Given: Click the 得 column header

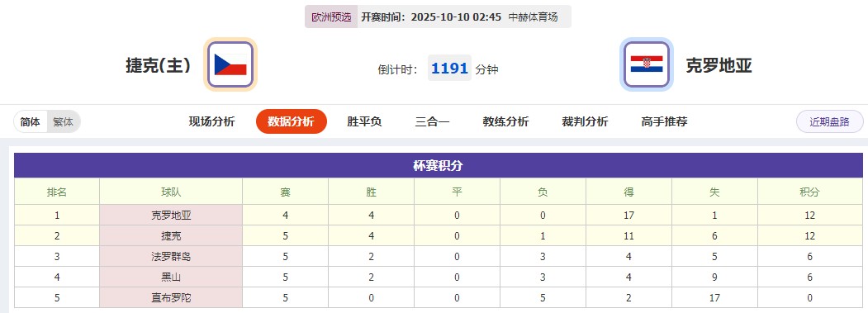Looking at the screenshot, I should [628, 192].
